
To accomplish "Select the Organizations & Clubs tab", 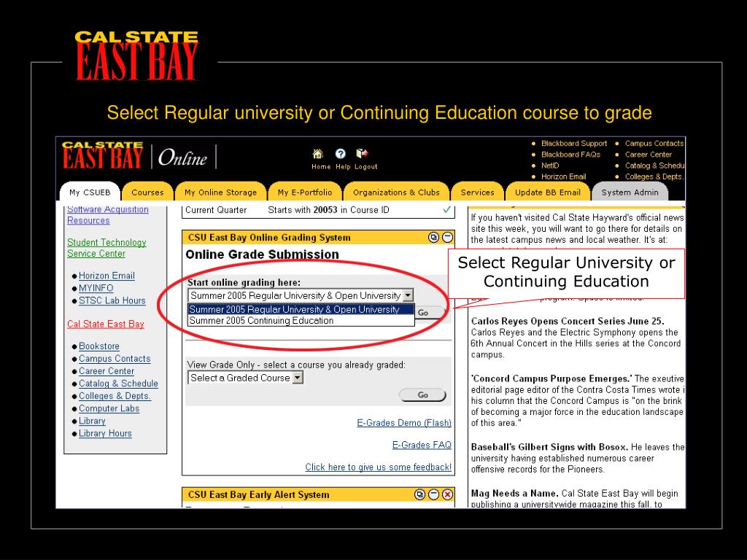I will click(396, 192).
